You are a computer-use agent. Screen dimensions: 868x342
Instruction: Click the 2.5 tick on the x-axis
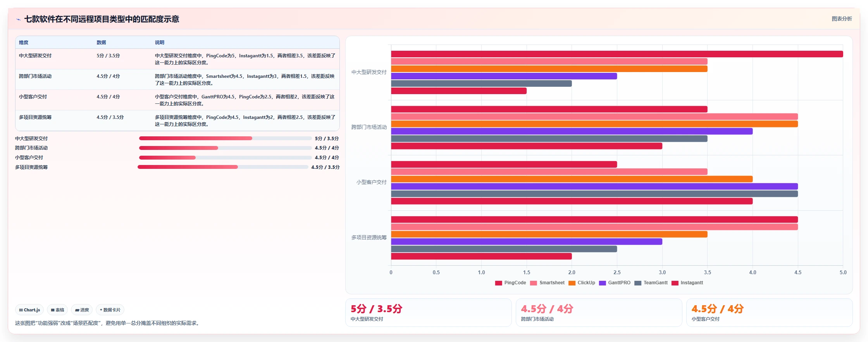pyautogui.click(x=617, y=272)
